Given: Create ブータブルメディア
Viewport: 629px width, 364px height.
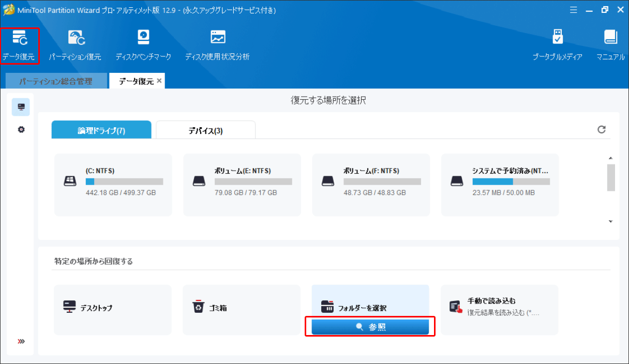Looking at the screenshot, I should (x=558, y=45).
